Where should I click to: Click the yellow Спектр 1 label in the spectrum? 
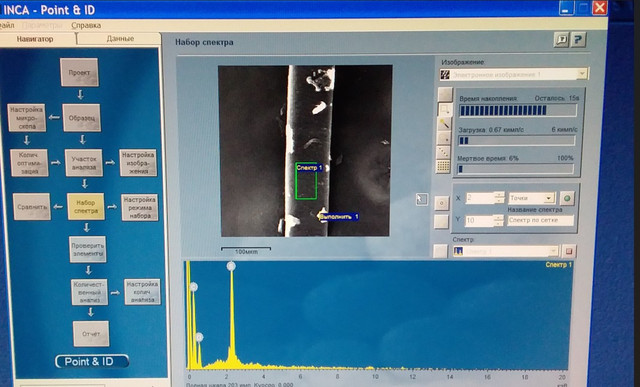(x=559, y=265)
